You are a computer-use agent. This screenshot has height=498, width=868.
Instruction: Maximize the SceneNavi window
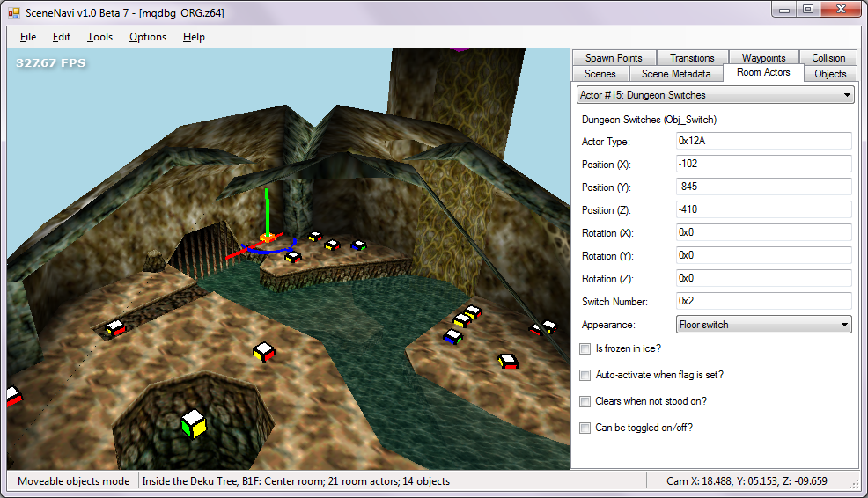click(808, 9)
